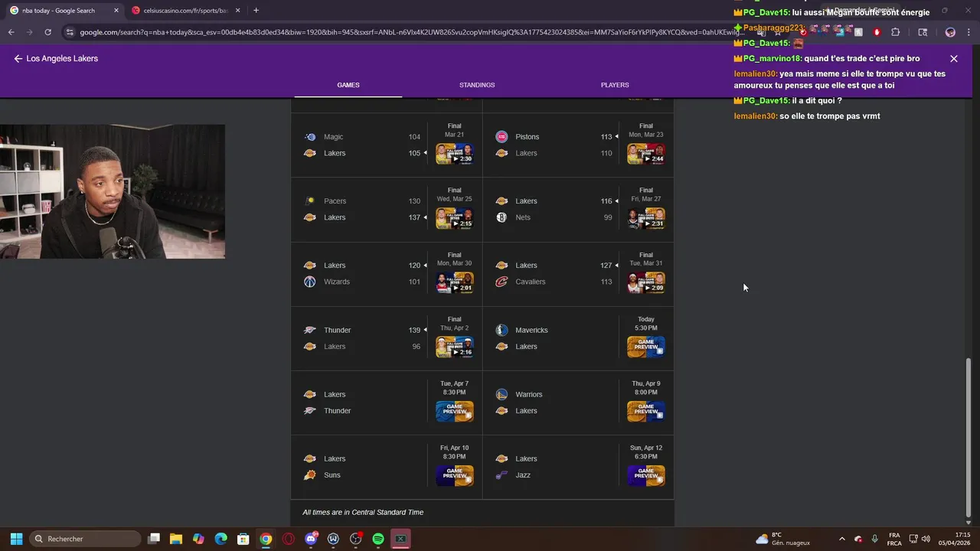Open Discord from the taskbar
Image resolution: width=980 pixels, height=551 pixels.
point(311,539)
